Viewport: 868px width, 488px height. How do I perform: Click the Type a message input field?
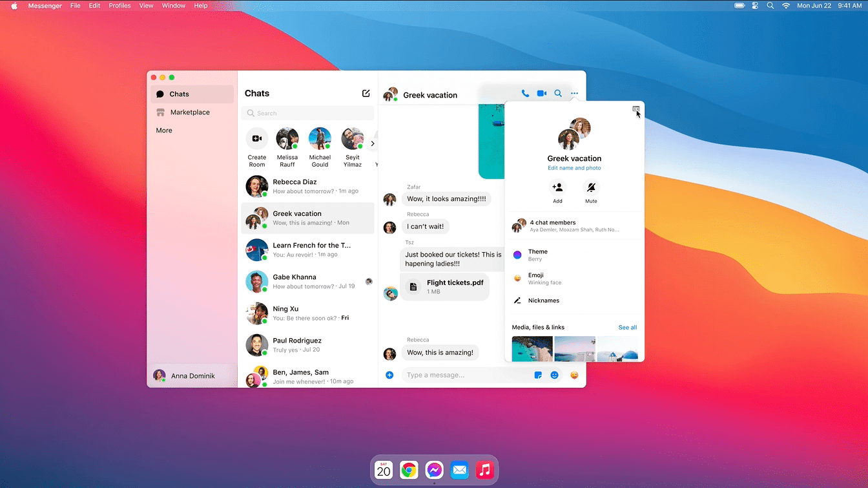(x=465, y=375)
